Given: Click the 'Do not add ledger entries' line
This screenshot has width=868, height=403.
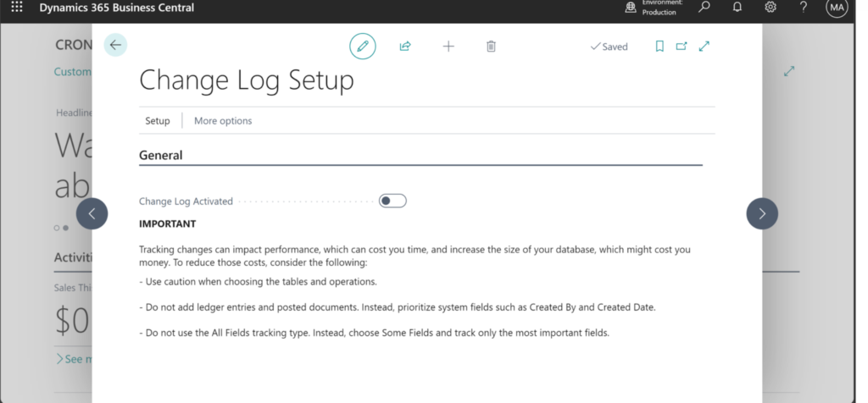Looking at the screenshot, I should click(398, 307).
